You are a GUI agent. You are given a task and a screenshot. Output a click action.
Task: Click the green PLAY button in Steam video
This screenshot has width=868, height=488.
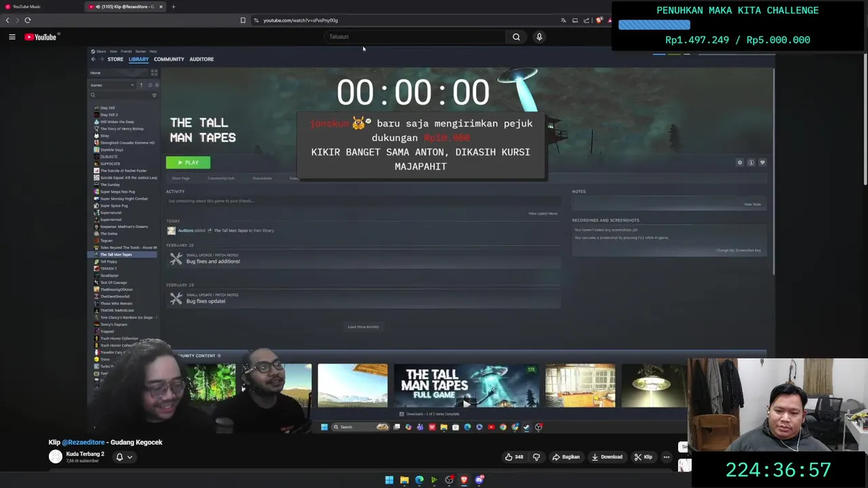click(188, 163)
